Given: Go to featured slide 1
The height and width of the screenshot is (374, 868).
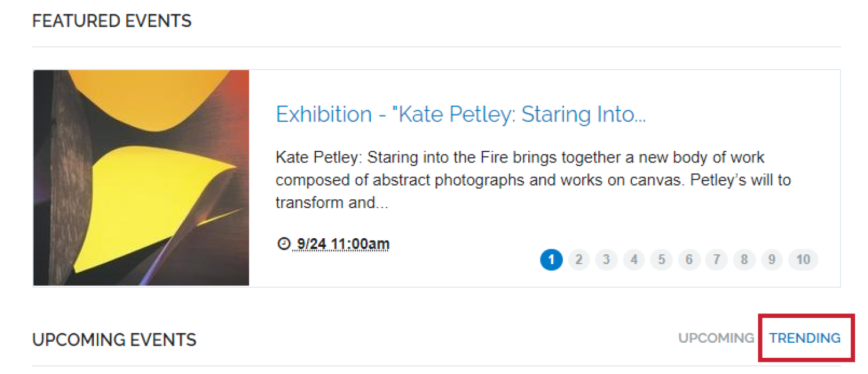Looking at the screenshot, I should pos(551,260).
